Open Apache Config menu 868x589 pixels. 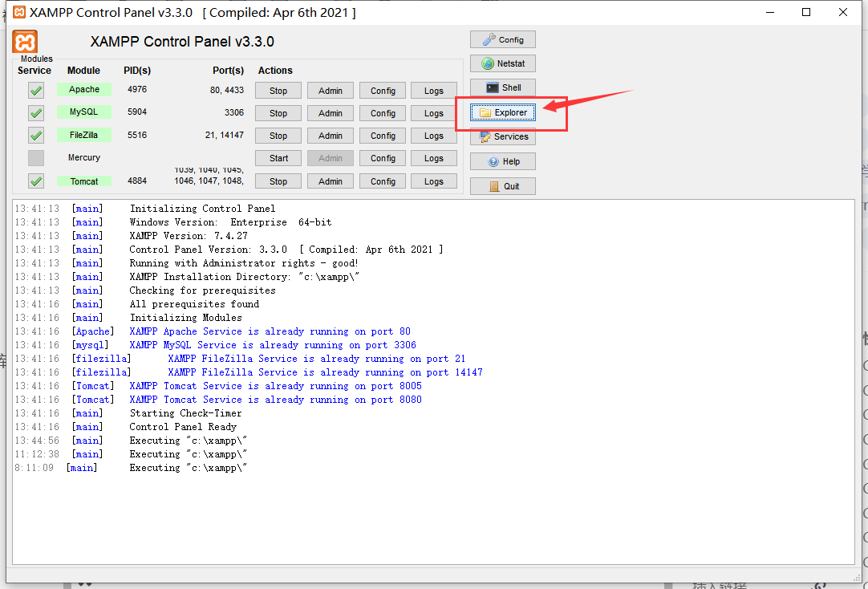pos(383,91)
